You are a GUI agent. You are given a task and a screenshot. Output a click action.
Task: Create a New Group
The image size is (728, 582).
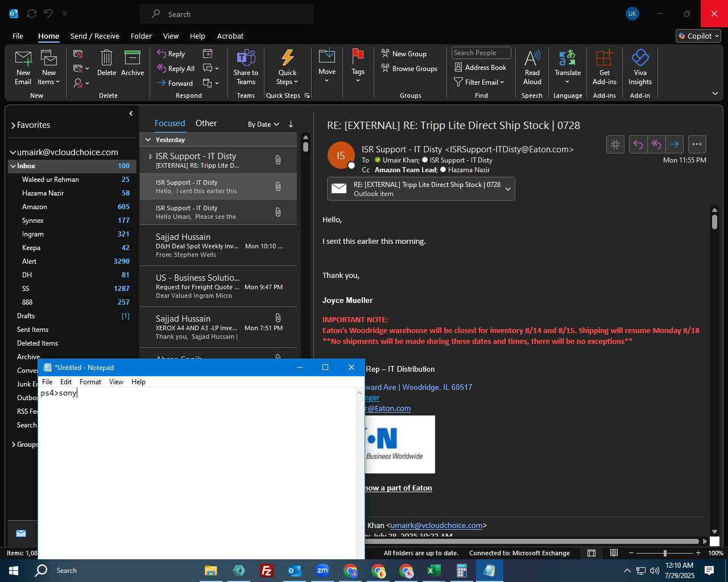[x=404, y=53]
